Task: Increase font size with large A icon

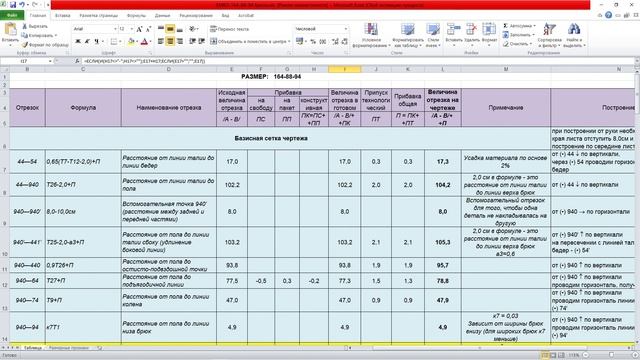Action: [140, 29]
